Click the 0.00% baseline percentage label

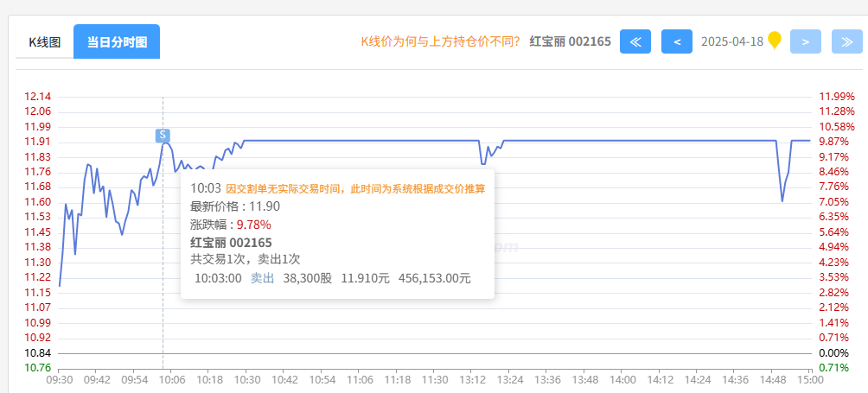pyautogui.click(x=833, y=353)
